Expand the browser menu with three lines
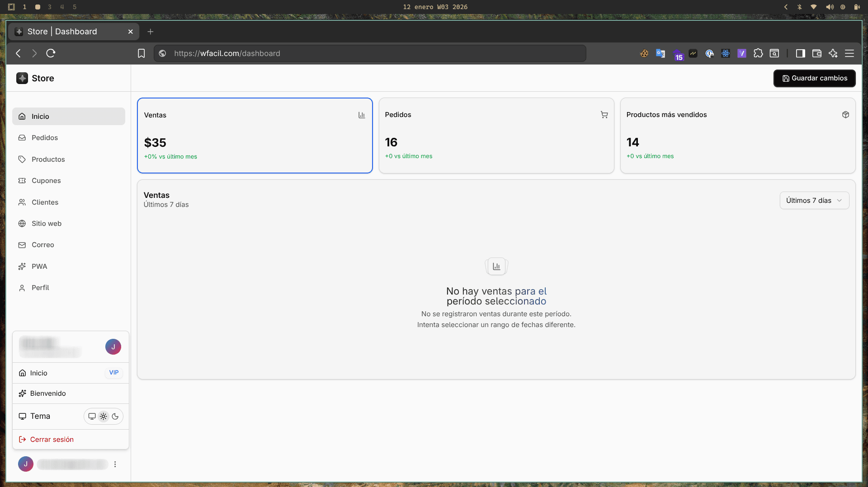Viewport: 868px width, 487px height. pyautogui.click(x=849, y=53)
